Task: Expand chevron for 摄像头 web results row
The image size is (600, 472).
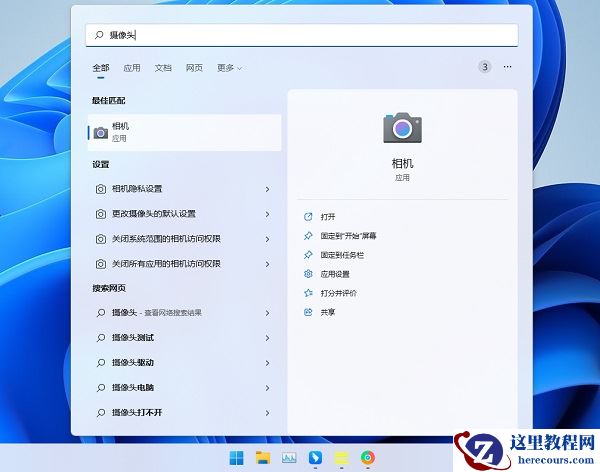Action: 267,313
